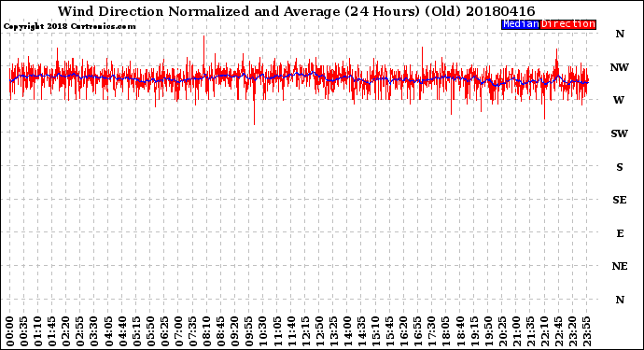Click the 01:45 time label

(x=52, y=331)
